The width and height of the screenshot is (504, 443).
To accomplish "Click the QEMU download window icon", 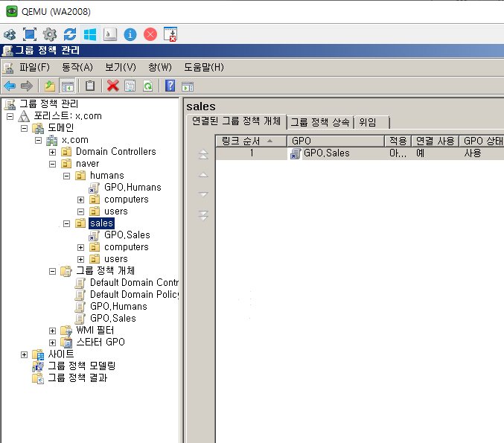I will 170,34.
